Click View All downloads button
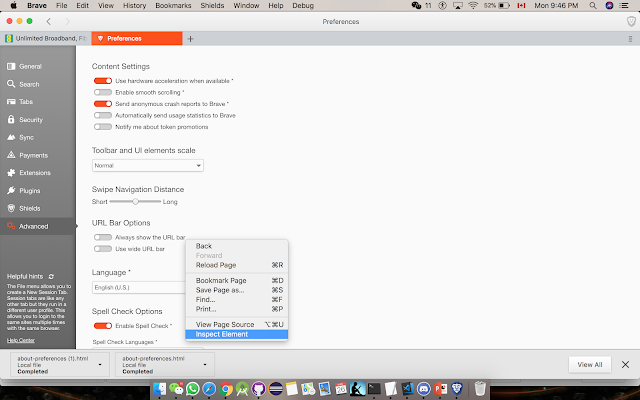 pyautogui.click(x=590, y=364)
